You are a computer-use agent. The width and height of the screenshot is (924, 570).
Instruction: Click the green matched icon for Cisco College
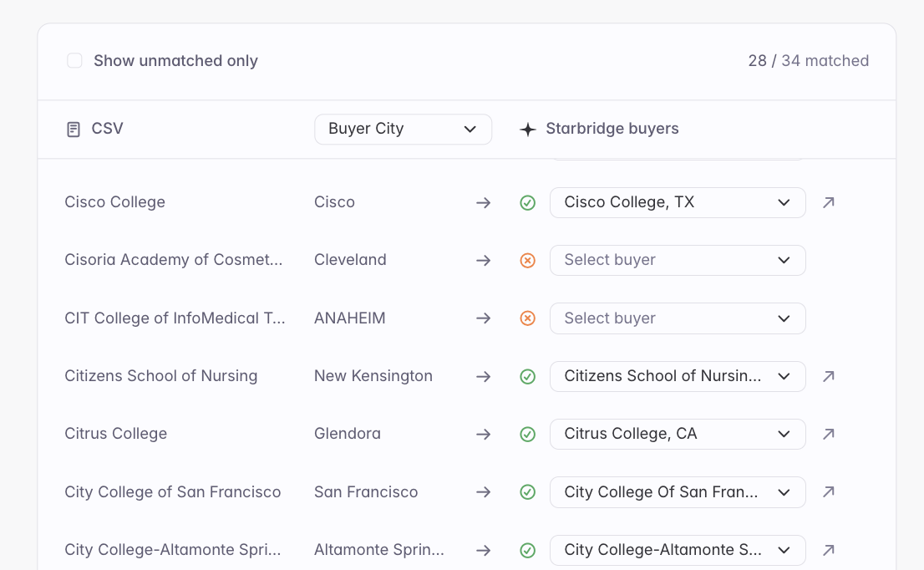(527, 203)
